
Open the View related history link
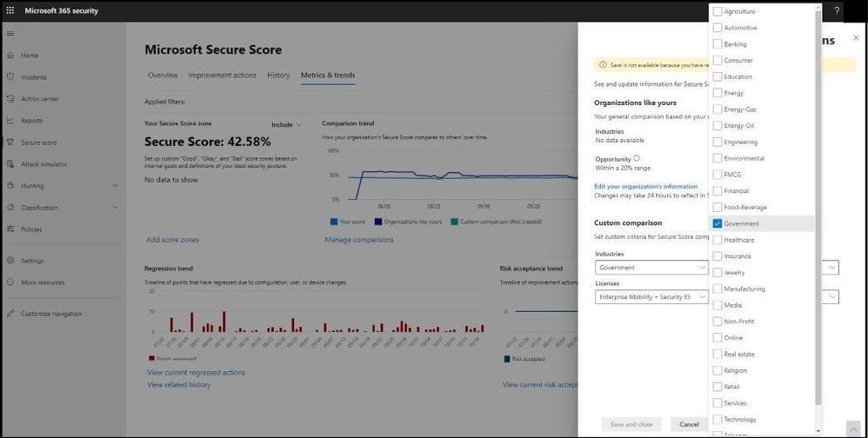point(179,384)
